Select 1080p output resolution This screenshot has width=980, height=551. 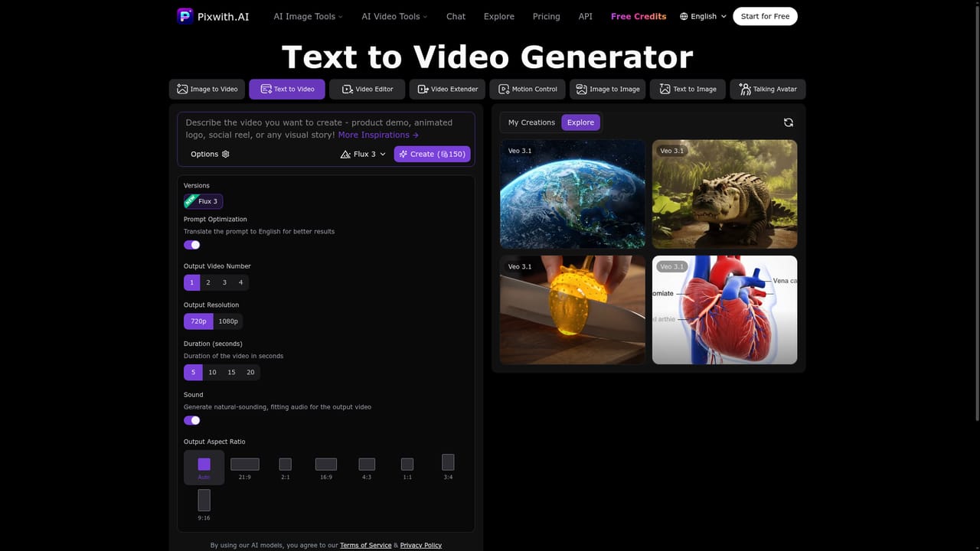228,321
